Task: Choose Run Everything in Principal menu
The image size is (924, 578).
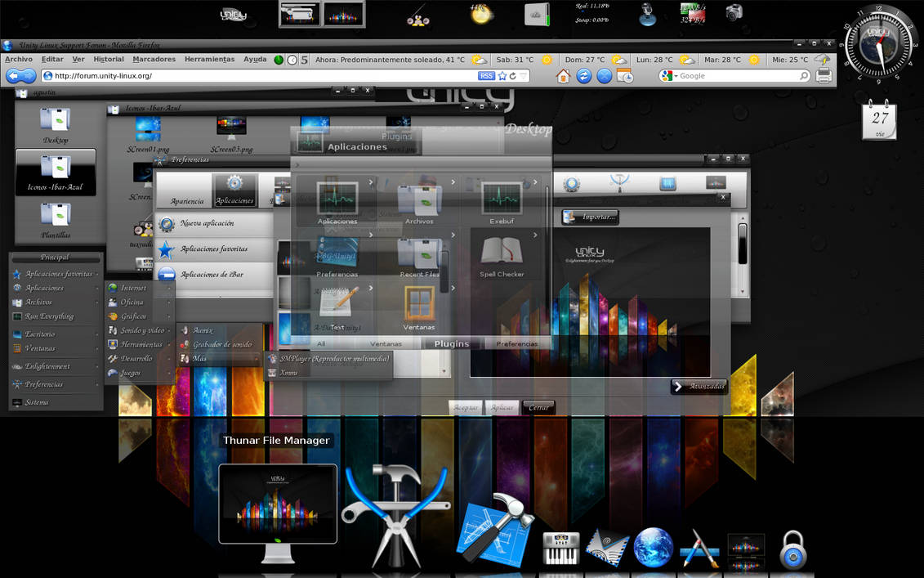Action: pyautogui.click(x=56, y=316)
